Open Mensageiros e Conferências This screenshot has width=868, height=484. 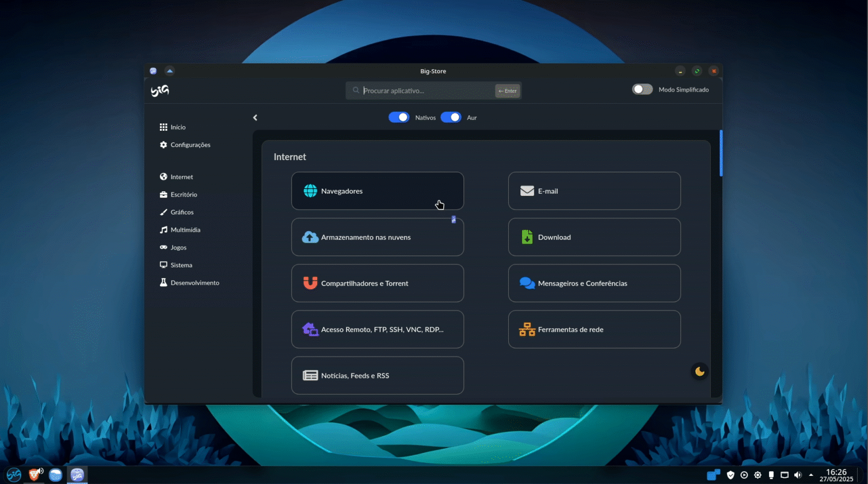click(x=594, y=283)
